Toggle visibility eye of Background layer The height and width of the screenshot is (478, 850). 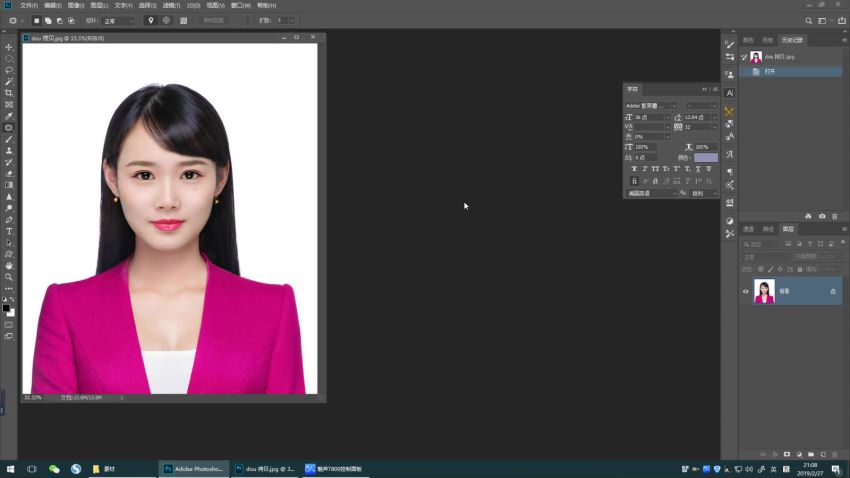tap(745, 292)
